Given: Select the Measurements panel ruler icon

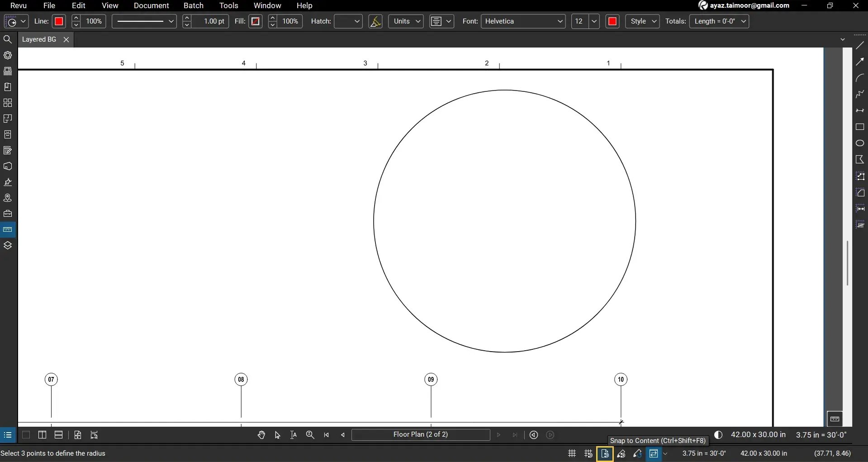Looking at the screenshot, I should point(7,229).
